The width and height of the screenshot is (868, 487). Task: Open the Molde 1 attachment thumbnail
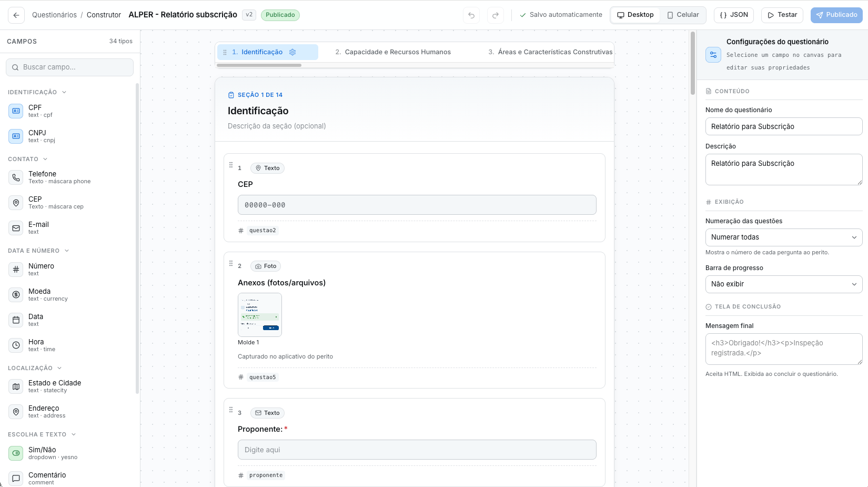tap(260, 315)
